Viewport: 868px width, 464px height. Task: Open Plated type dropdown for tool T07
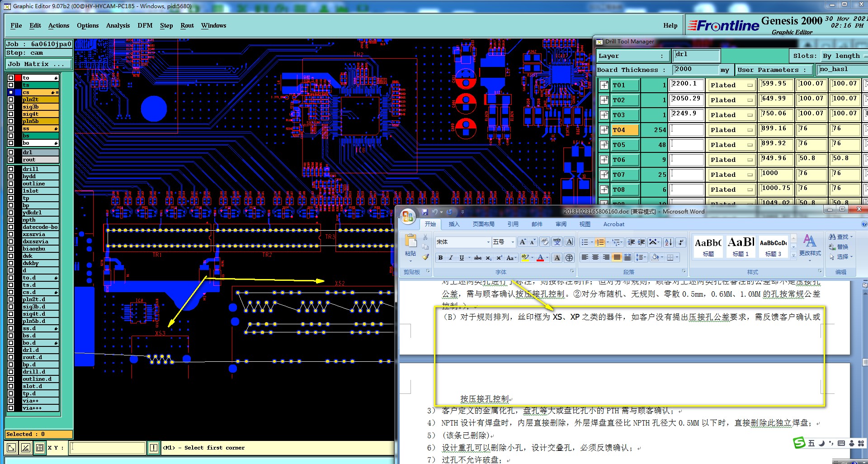click(731, 175)
